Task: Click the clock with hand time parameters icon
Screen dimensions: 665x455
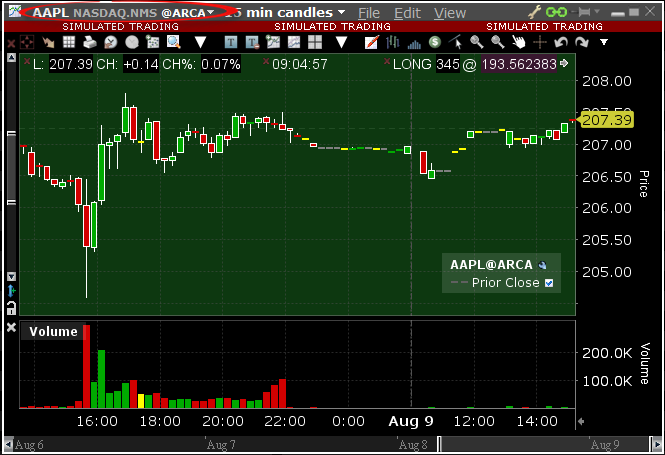Action: click(111, 42)
